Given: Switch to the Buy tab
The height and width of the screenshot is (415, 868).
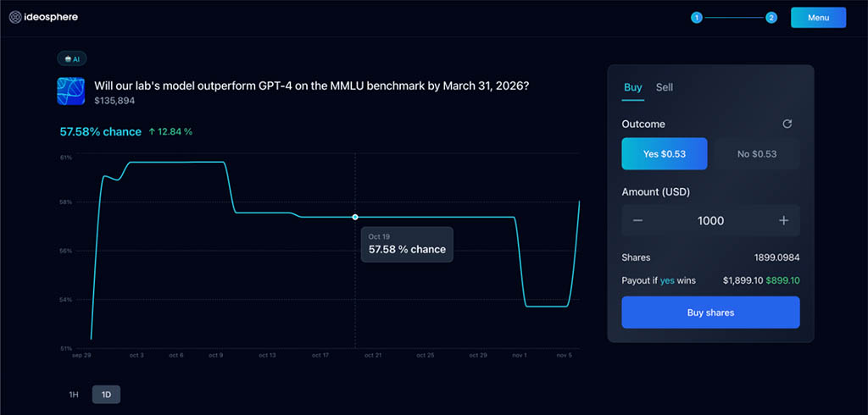Looking at the screenshot, I should [632, 87].
